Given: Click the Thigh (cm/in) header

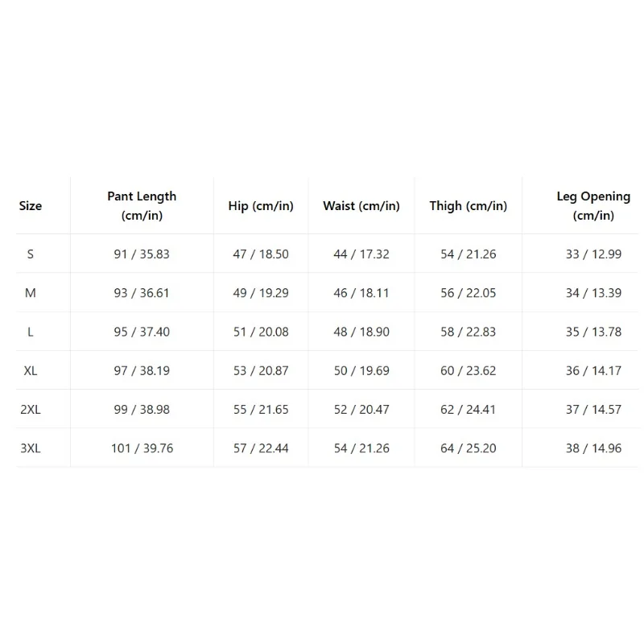Looking at the screenshot, I should [x=469, y=206].
